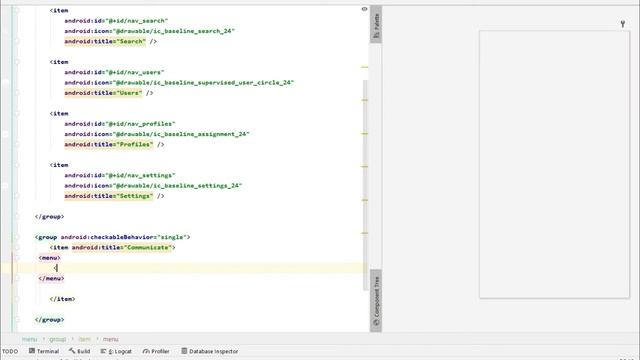Screen dimensions: 640x360
Task: Collapse the nav_users item block
Action: [17, 62]
